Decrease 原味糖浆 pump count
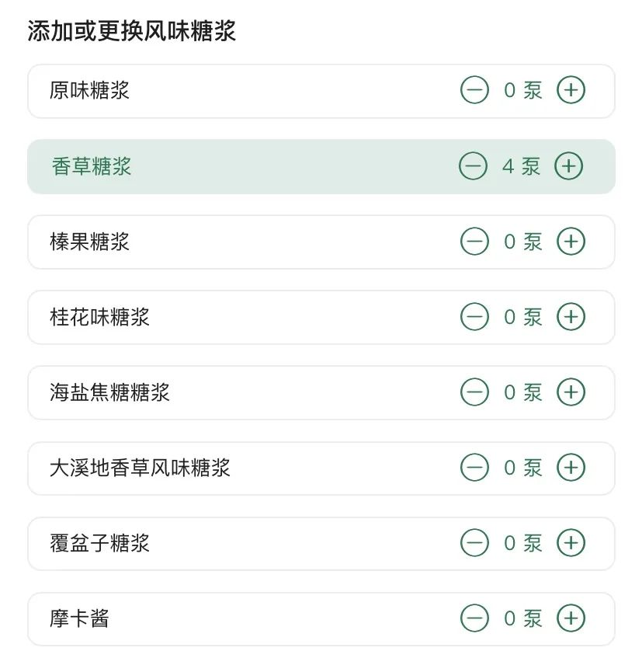 coord(474,90)
